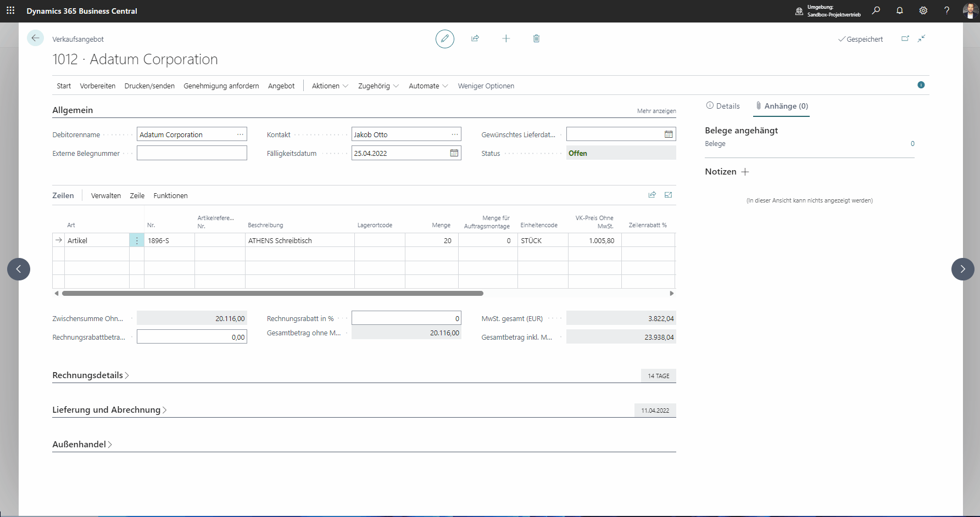Open settings gear icon
The image size is (980, 517).
(923, 10)
